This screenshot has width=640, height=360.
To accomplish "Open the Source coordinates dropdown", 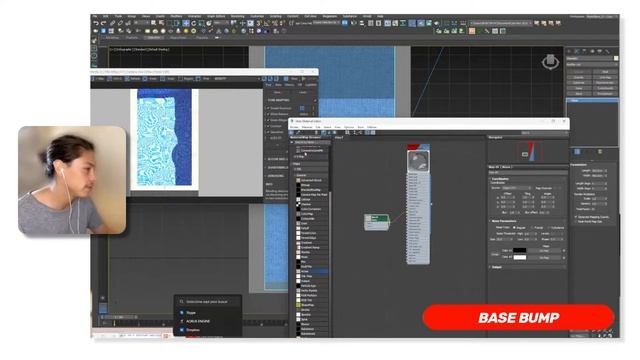I will click(516, 188).
